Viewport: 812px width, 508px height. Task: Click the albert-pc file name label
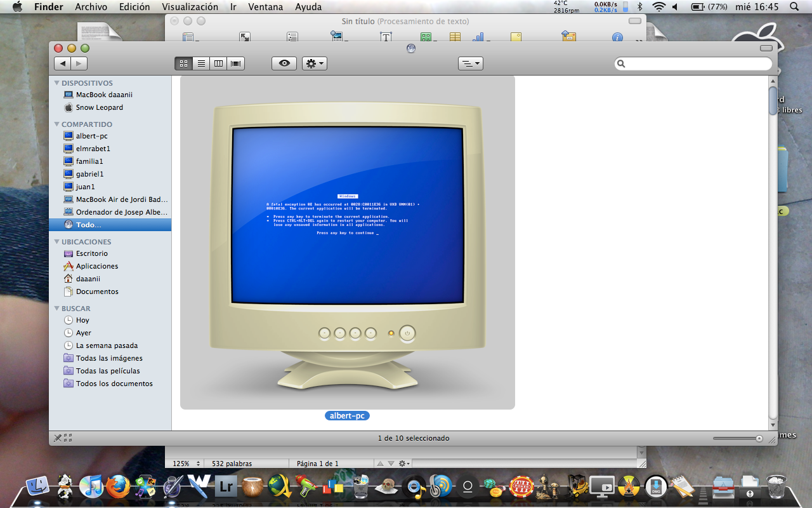coord(347,416)
